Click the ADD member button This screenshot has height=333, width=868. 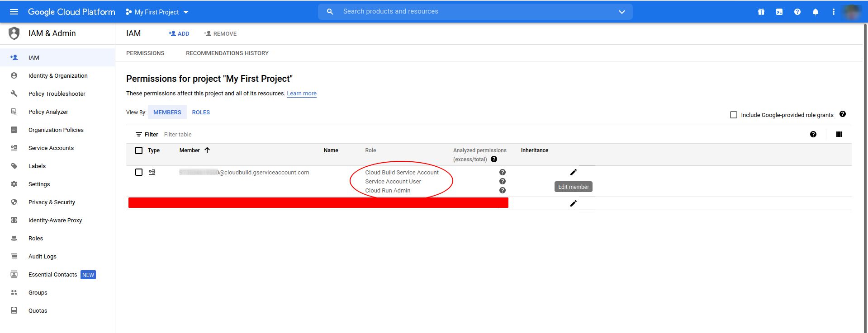point(179,33)
